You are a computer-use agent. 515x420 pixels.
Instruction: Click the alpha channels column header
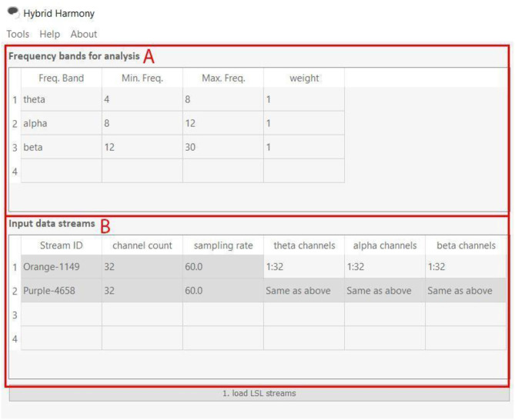(x=385, y=245)
